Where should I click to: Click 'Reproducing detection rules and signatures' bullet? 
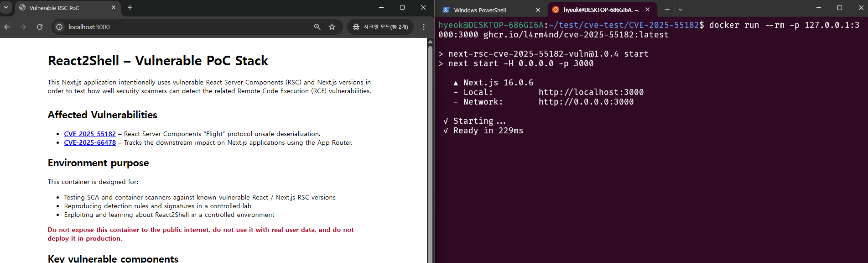158,206
